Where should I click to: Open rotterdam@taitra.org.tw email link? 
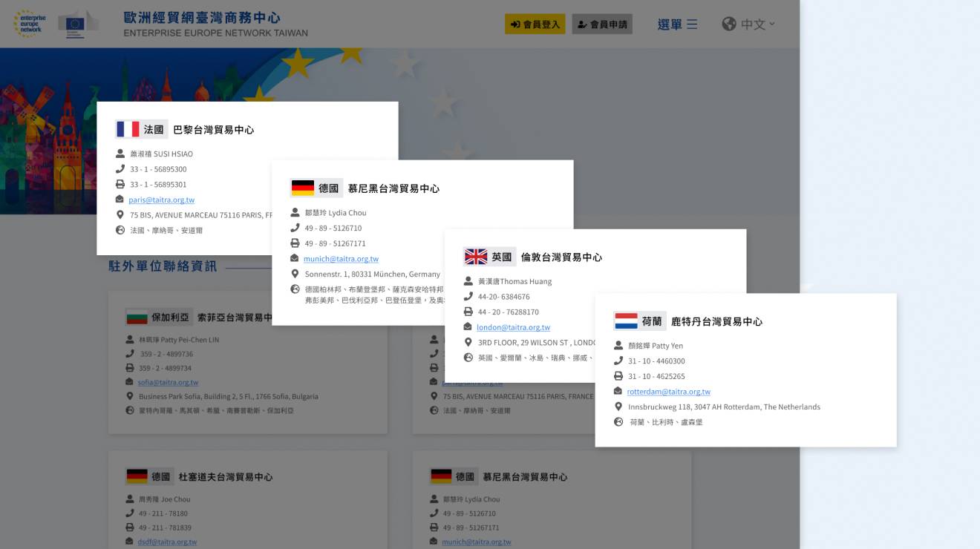[x=668, y=392]
